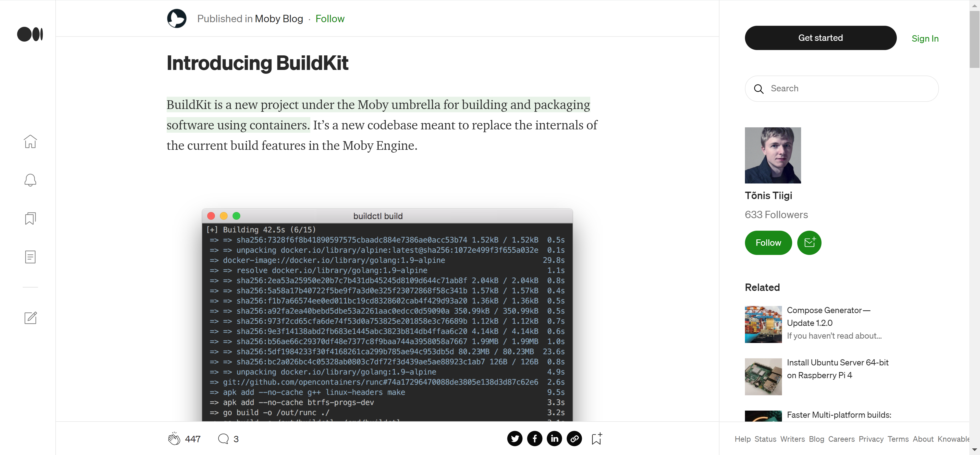Viewport: 980px width, 455px height.
Task: Save the article with bookmark icon
Action: (x=596, y=439)
